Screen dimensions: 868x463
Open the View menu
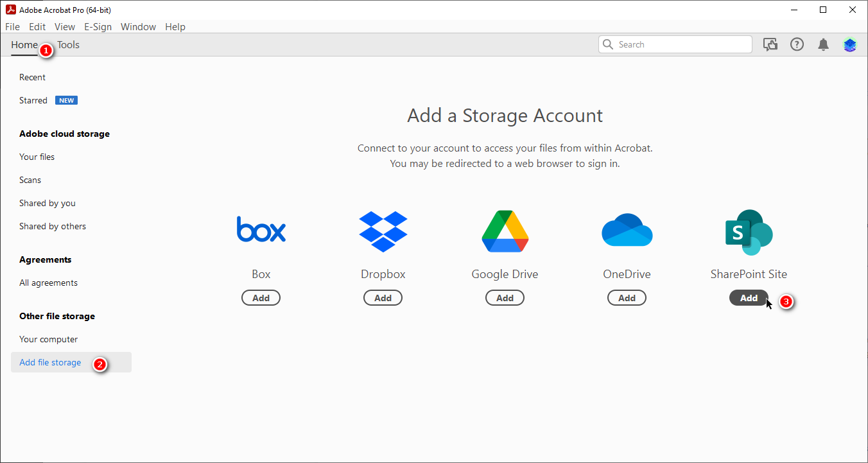click(x=65, y=27)
